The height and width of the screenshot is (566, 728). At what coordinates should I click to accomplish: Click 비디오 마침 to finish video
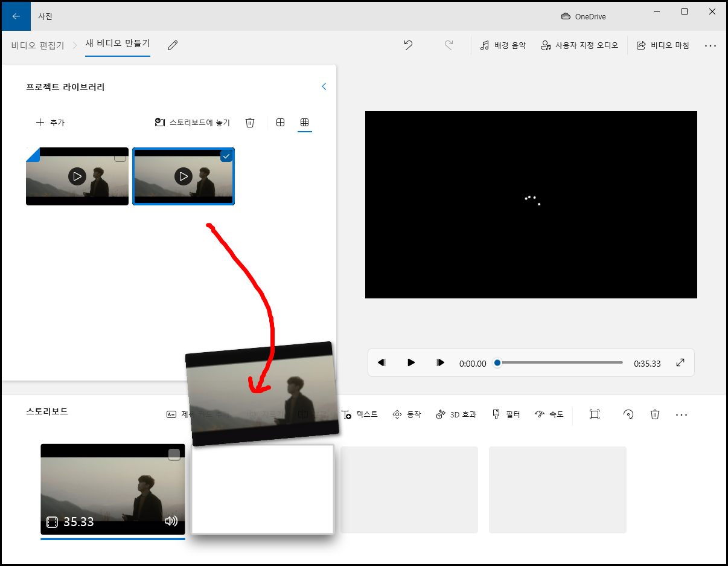point(663,45)
